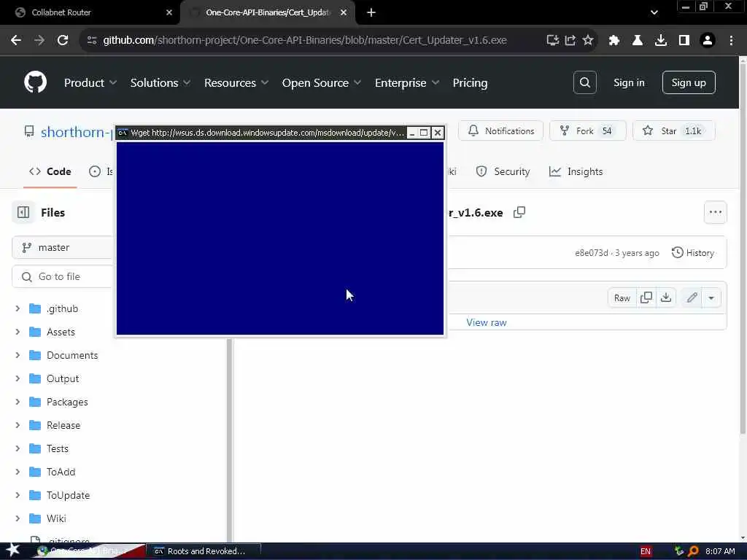This screenshot has height=560, width=747.
Task: Open the ToAdd folder
Action: coord(61,472)
